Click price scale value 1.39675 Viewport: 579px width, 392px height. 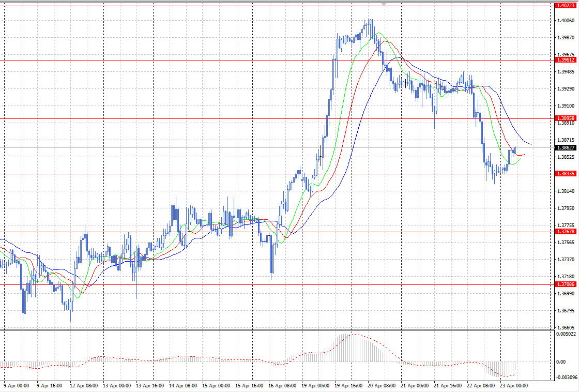(x=566, y=55)
